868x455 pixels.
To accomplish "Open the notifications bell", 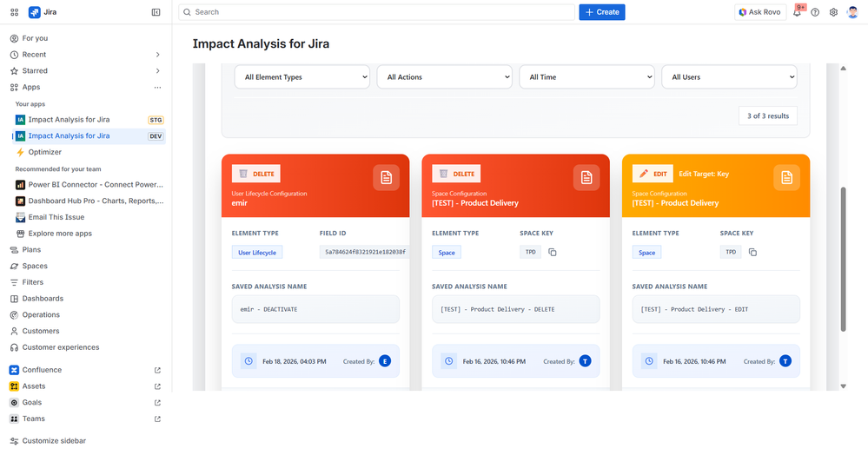I will tap(797, 12).
